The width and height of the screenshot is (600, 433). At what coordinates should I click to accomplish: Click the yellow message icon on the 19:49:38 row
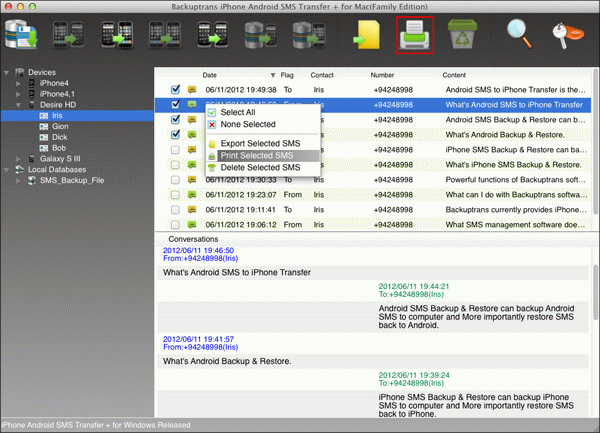click(192, 90)
